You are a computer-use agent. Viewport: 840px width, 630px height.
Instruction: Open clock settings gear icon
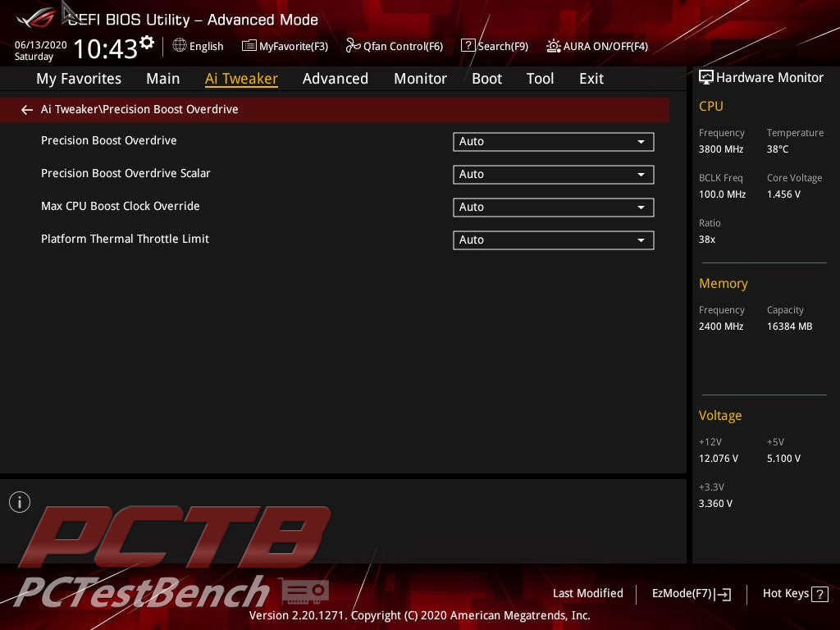pos(147,43)
